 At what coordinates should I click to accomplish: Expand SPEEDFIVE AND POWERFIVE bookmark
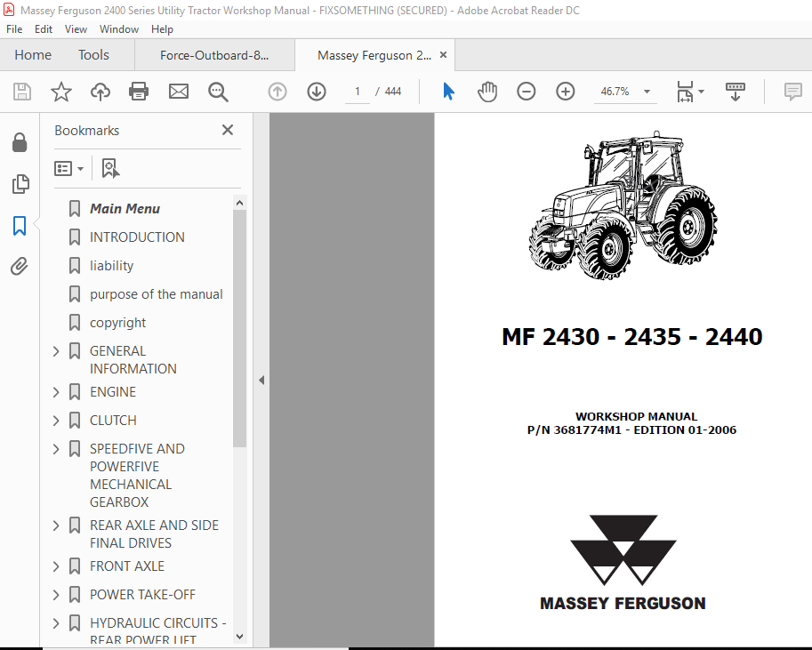point(56,449)
